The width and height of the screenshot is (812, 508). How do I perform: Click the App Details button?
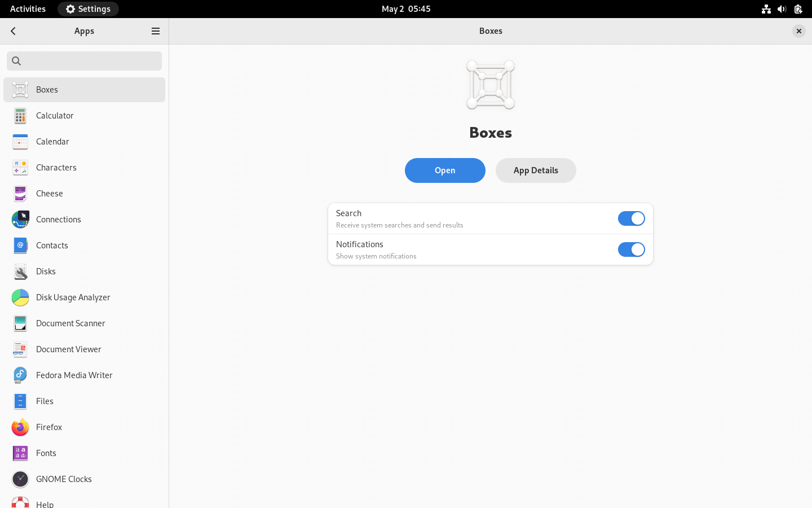pos(535,170)
